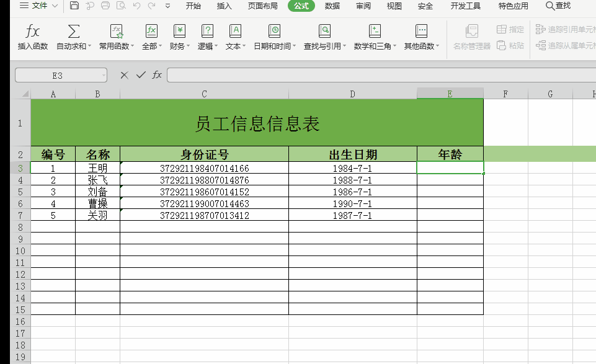The height and width of the screenshot is (364, 596).
Task: Click the Print icon in quick access toolbar
Action: pos(105,6)
